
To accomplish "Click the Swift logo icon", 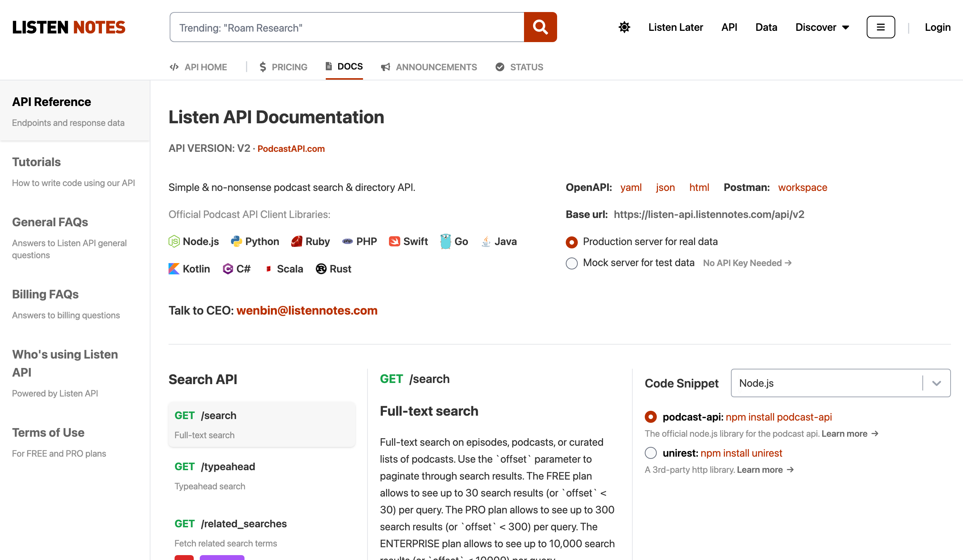I will coord(394,241).
